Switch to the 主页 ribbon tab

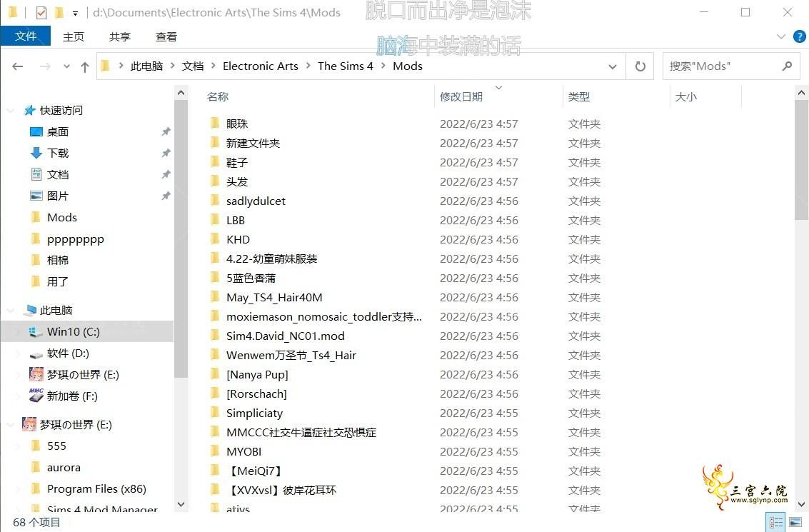click(74, 36)
